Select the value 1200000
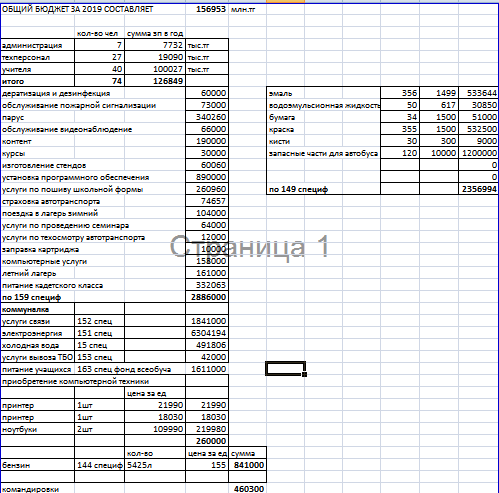499x493 pixels. pos(478,153)
